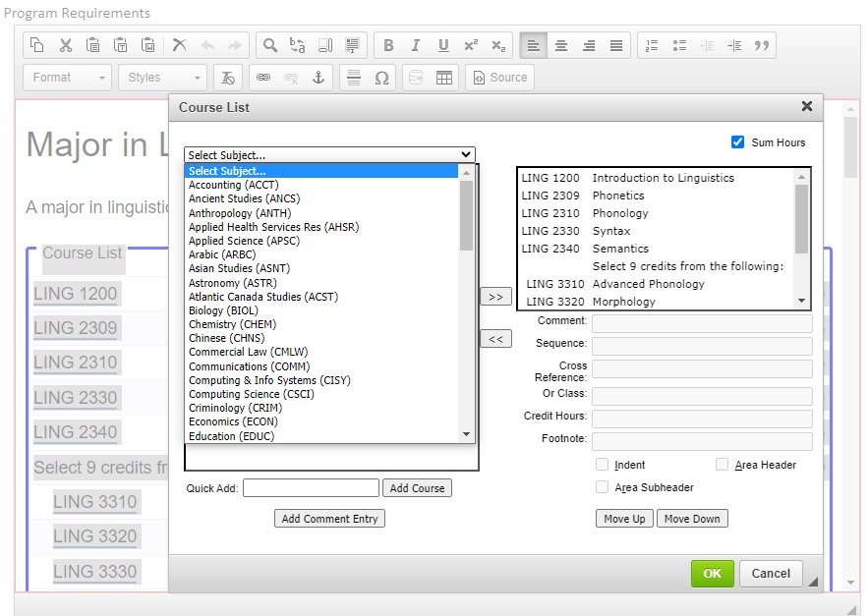
Task: Click the Insert Table icon
Action: click(444, 78)
